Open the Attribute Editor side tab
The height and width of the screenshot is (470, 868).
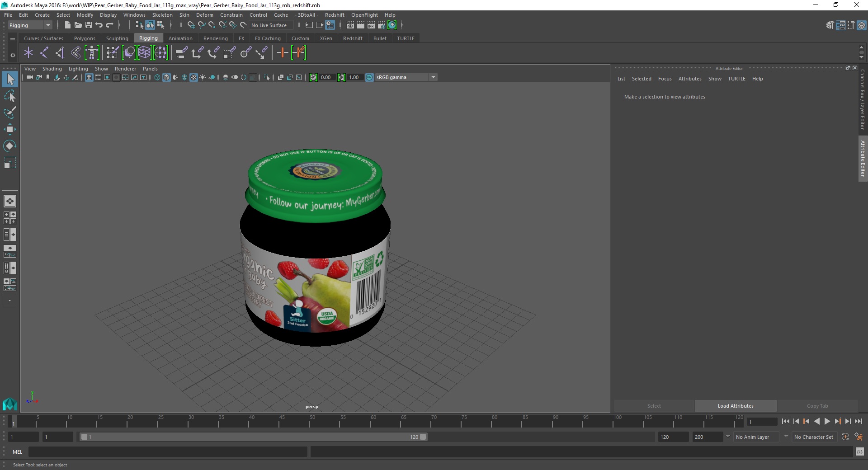863,158
